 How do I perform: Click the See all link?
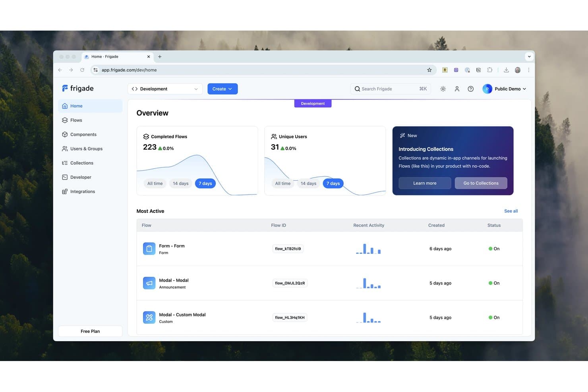click(511, 211)
